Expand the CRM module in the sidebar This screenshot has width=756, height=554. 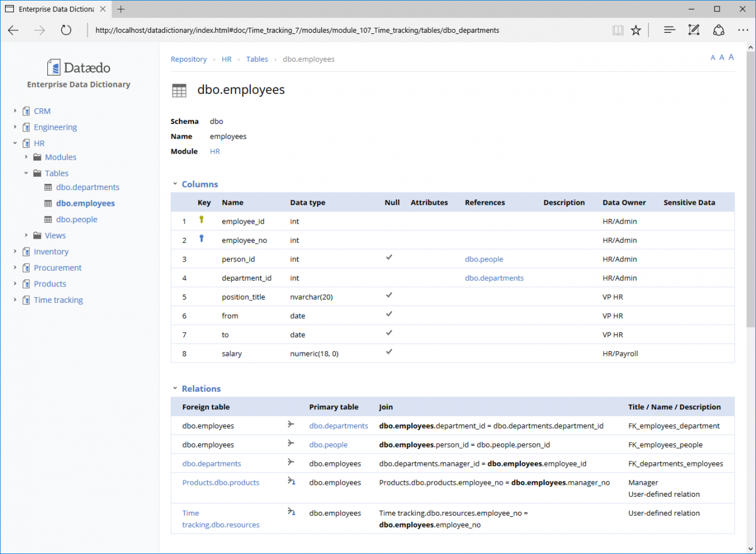tap(14, 111)
